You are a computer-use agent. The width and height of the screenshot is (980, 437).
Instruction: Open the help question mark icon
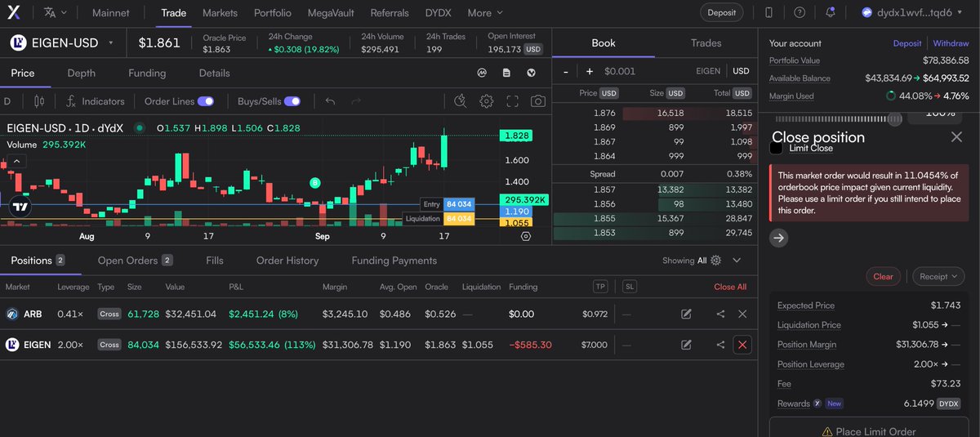coord(800,12)
